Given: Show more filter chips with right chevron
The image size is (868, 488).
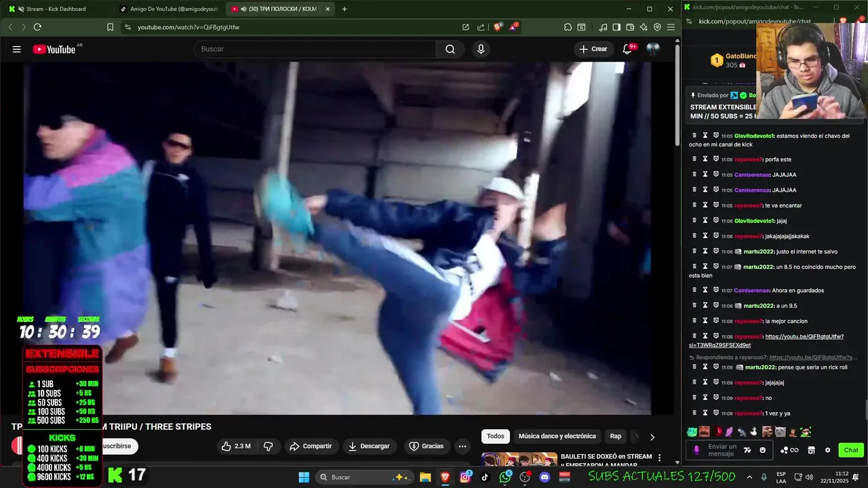Looking at the screenshot, I should click(652, 437).
